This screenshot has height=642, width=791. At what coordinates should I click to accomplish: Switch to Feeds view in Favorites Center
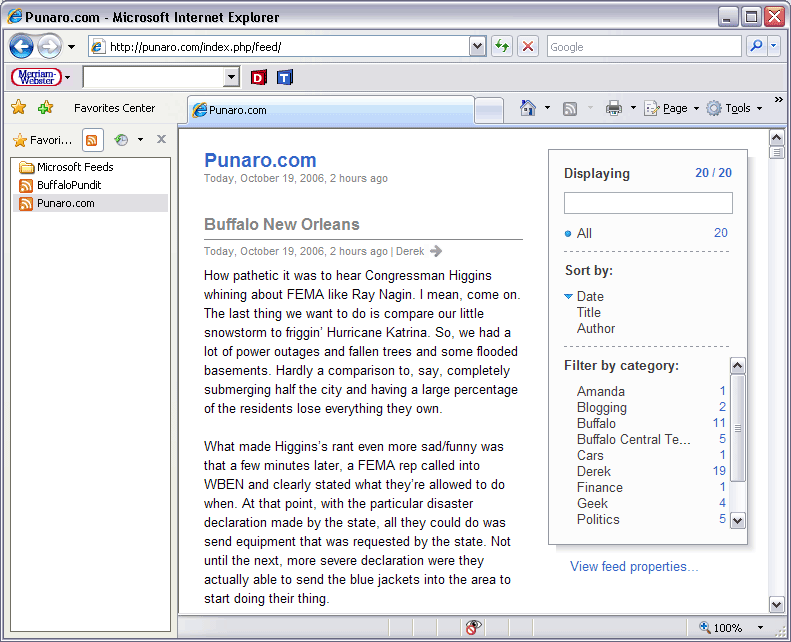(x=92, y=140)
